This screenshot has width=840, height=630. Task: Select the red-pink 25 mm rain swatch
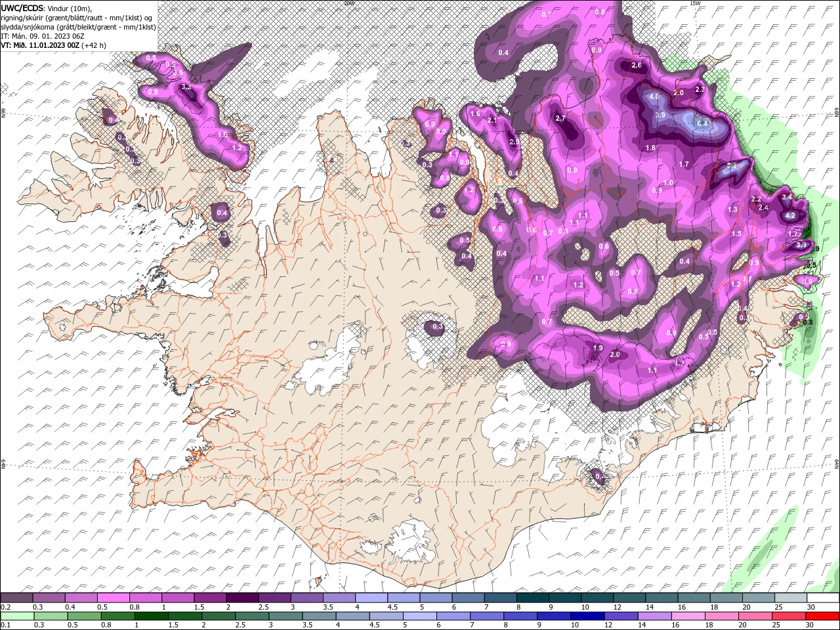tap(789, 616)
